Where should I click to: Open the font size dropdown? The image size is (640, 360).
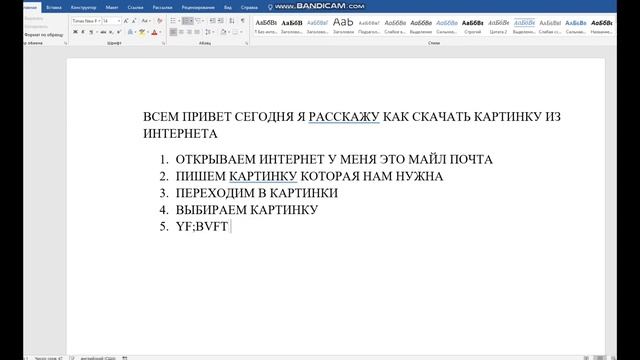click(x=119, y=21)
